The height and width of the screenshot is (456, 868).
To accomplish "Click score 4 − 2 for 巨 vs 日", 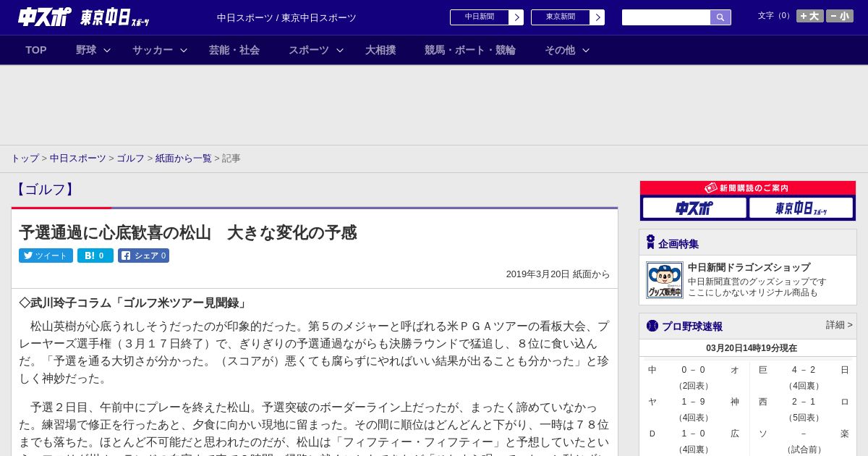I will point(803,370).
